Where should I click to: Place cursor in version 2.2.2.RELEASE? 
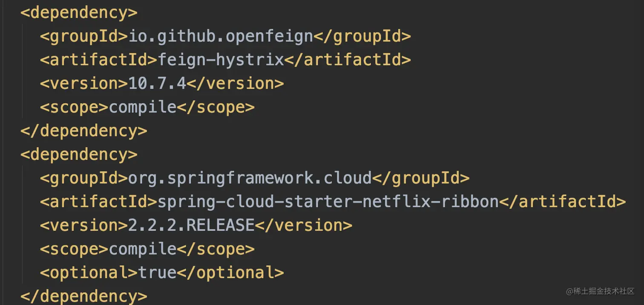192,225
